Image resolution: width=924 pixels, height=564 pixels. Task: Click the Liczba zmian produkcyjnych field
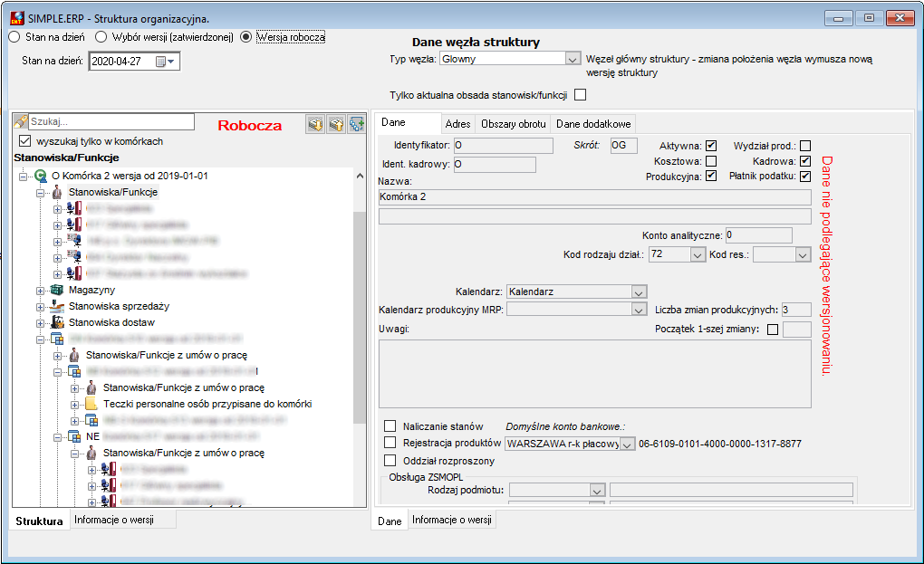(796, 310)
